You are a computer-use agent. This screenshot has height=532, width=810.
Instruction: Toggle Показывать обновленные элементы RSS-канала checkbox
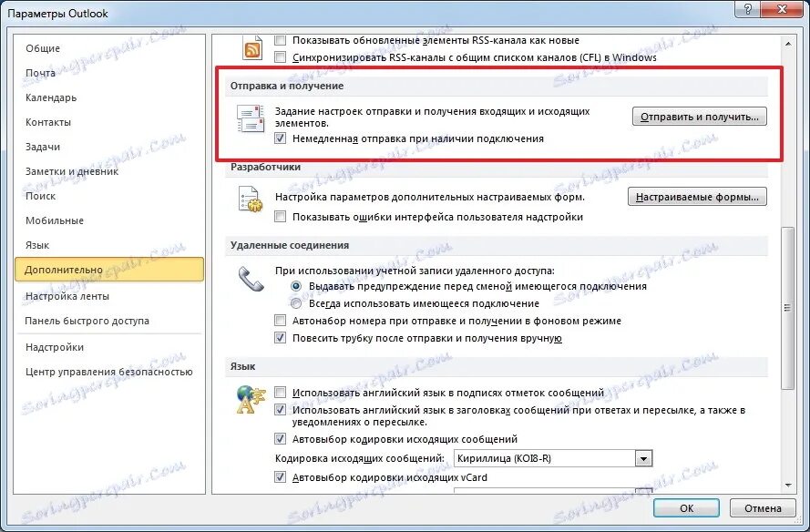(x=280, y=40)
